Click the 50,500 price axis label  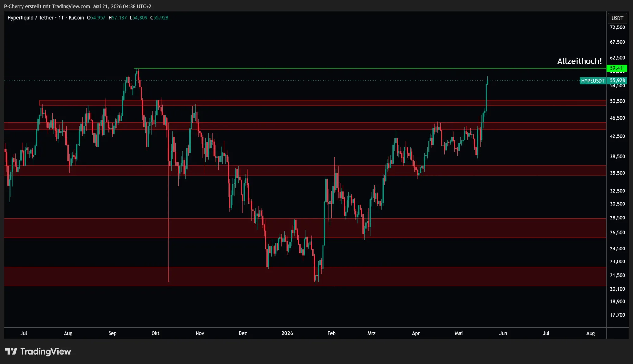(617, 101)
